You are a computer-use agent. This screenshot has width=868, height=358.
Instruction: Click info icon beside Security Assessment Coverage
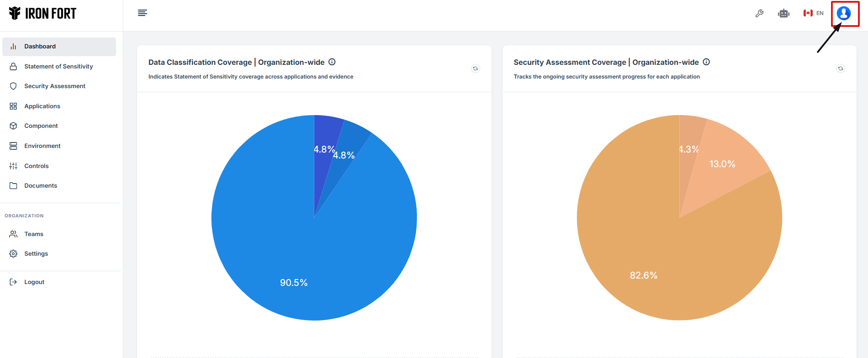click(x=706, y=62)
